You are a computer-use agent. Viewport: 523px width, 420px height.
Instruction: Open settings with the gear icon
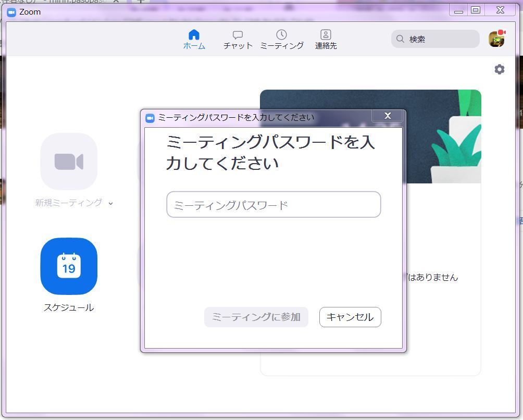tap(499, 69)
